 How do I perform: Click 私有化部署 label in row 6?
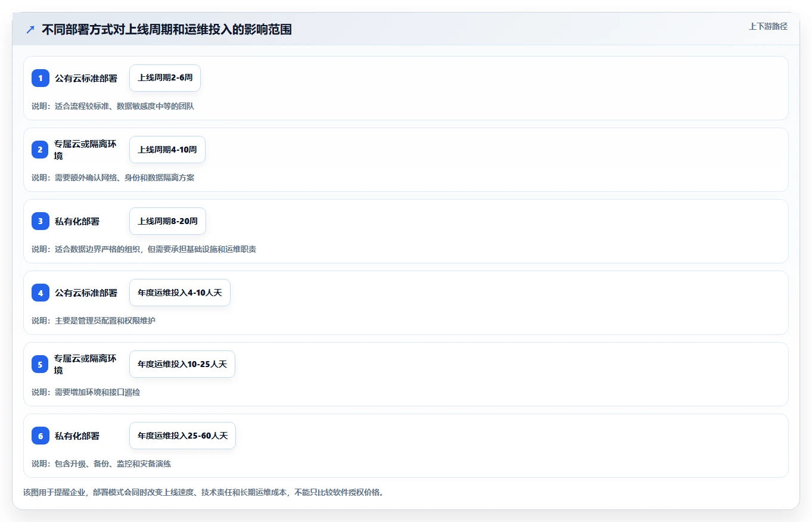[77, 436]
